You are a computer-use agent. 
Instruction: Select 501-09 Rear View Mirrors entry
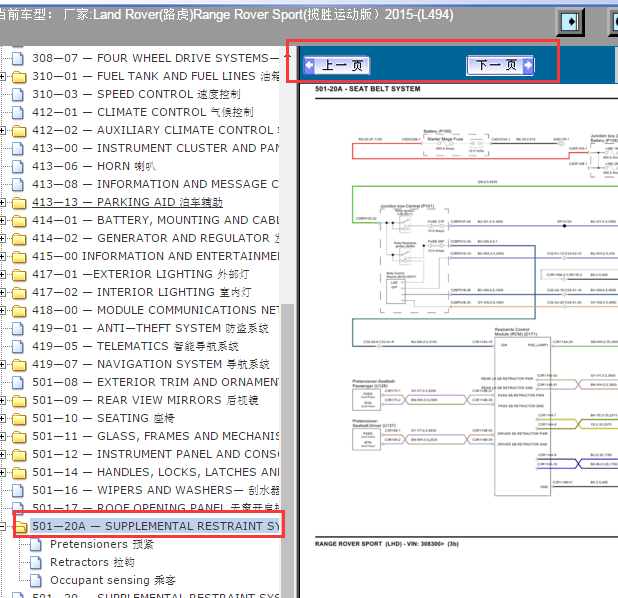pos(145,400)
